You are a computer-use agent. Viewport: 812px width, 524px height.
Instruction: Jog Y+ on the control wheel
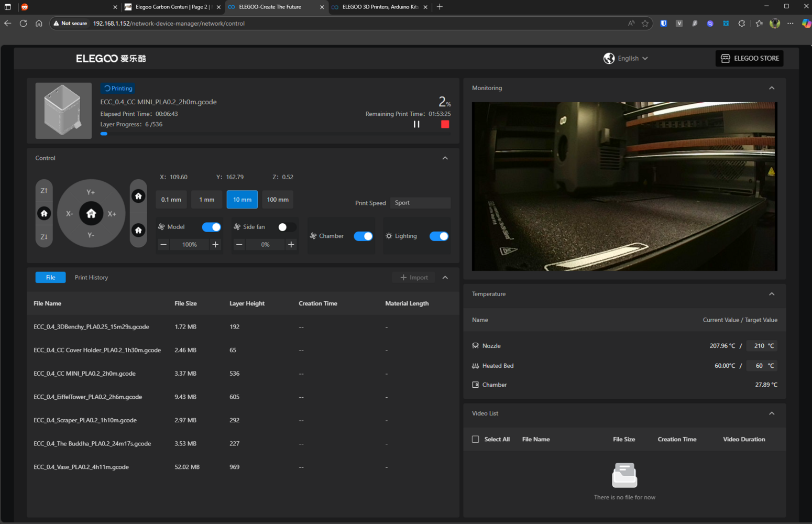[x=91, y=192]
